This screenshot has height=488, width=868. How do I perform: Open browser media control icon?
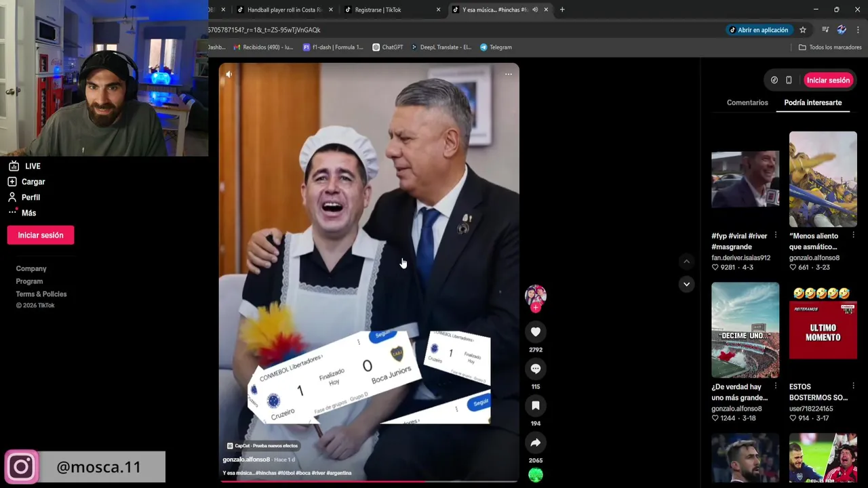point(825,30)
